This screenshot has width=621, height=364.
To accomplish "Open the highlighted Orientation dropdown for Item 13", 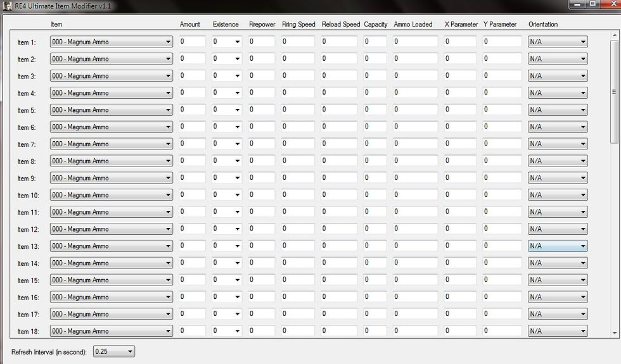I will (x=558, y=246).
